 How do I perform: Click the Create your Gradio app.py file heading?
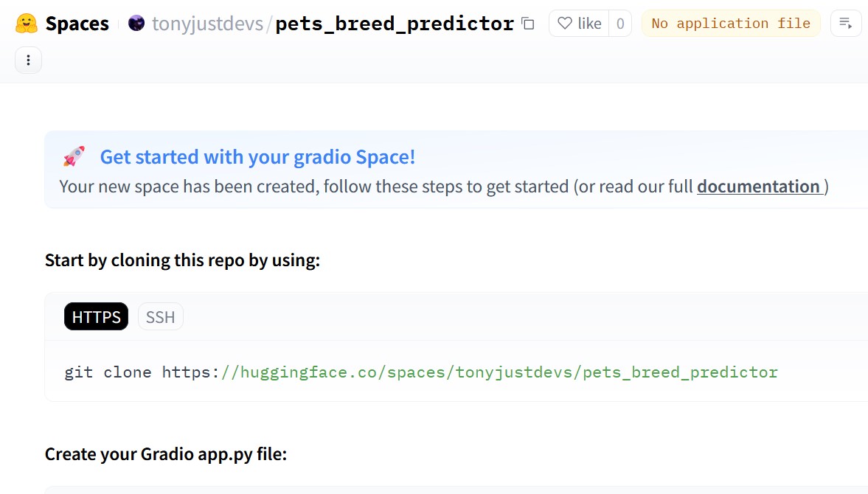tap(166, 453)
